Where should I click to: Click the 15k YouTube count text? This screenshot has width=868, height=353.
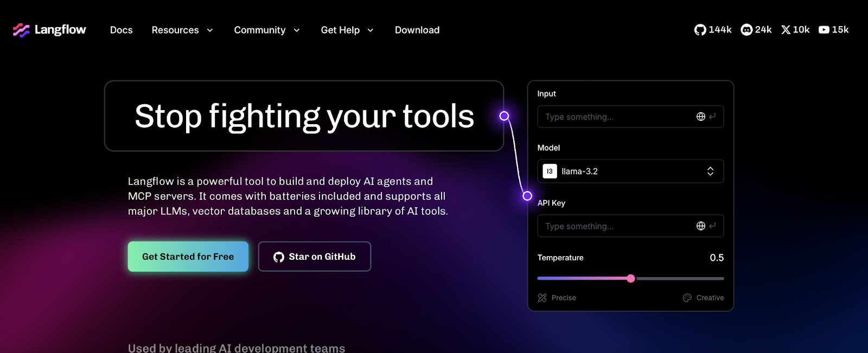click(x=840, y=30)
